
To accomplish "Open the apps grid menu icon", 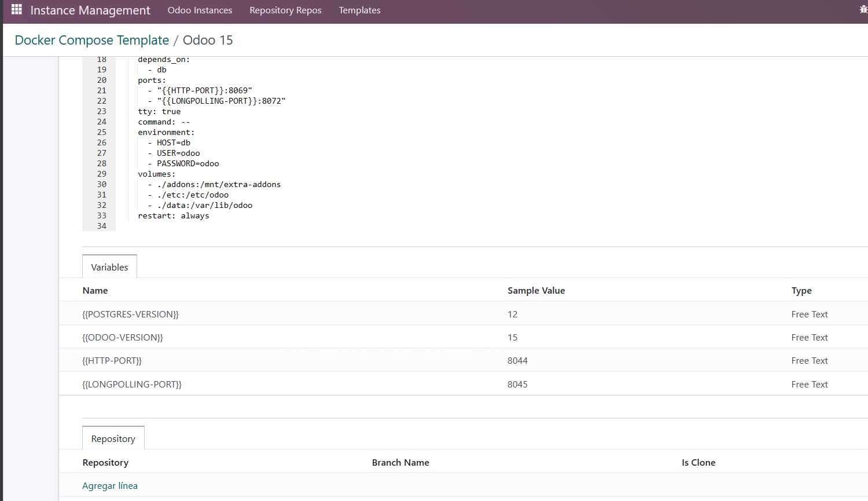I will point(17,10).
